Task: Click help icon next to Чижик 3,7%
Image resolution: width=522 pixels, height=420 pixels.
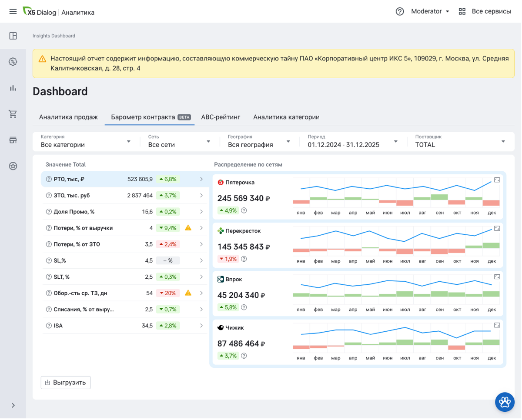Action: click(244, 356)
